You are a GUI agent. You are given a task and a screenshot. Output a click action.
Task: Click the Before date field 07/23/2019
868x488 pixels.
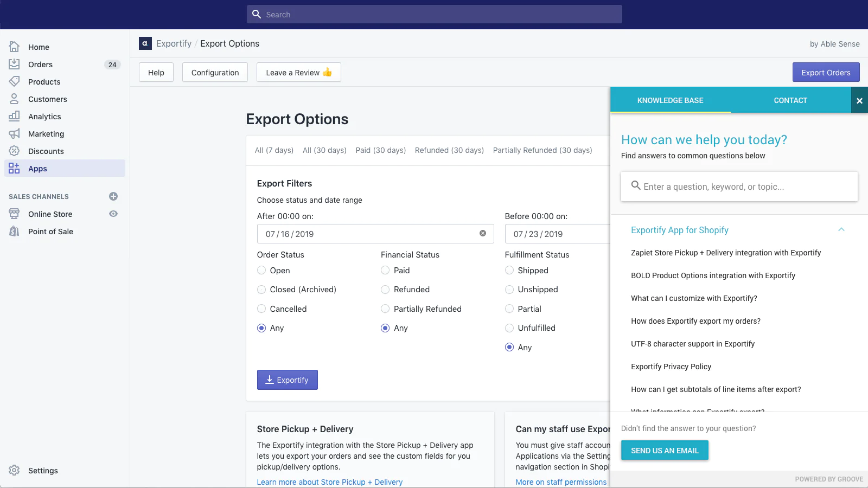click(557, 234)
